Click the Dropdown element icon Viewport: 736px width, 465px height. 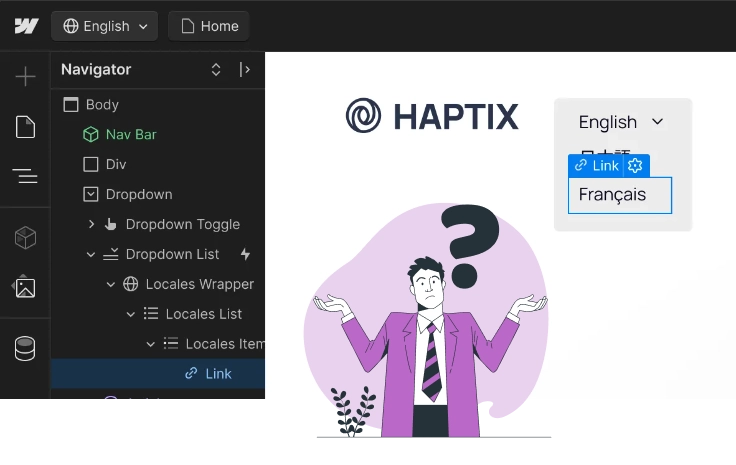91,194
